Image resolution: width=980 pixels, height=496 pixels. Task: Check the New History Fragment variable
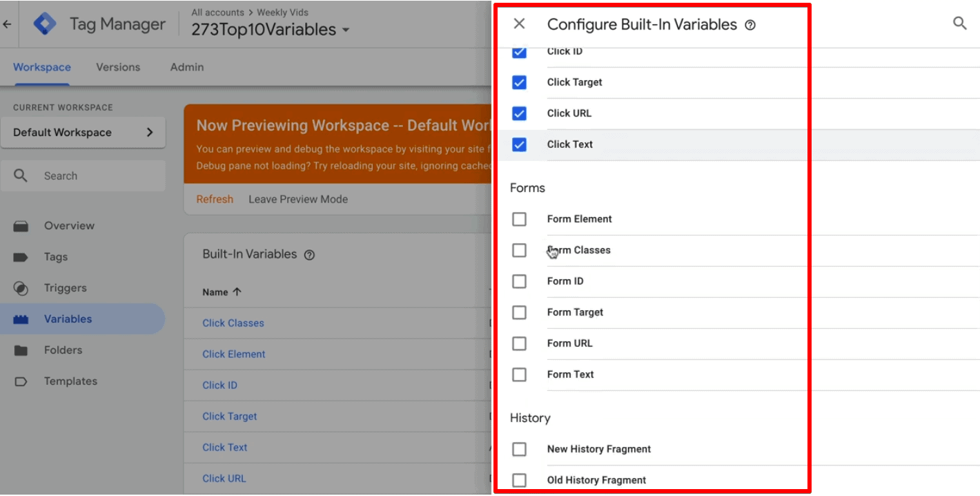pos(519,449)
